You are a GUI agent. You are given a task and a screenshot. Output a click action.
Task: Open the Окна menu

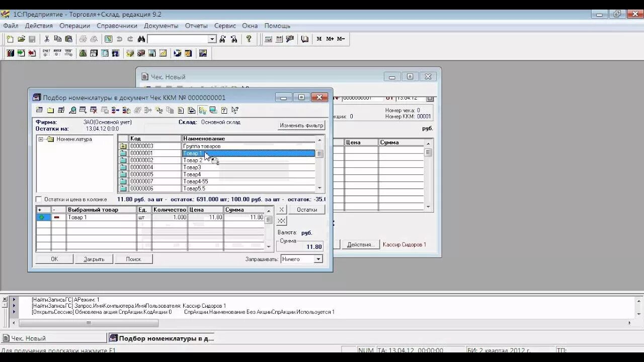(250, 26)
